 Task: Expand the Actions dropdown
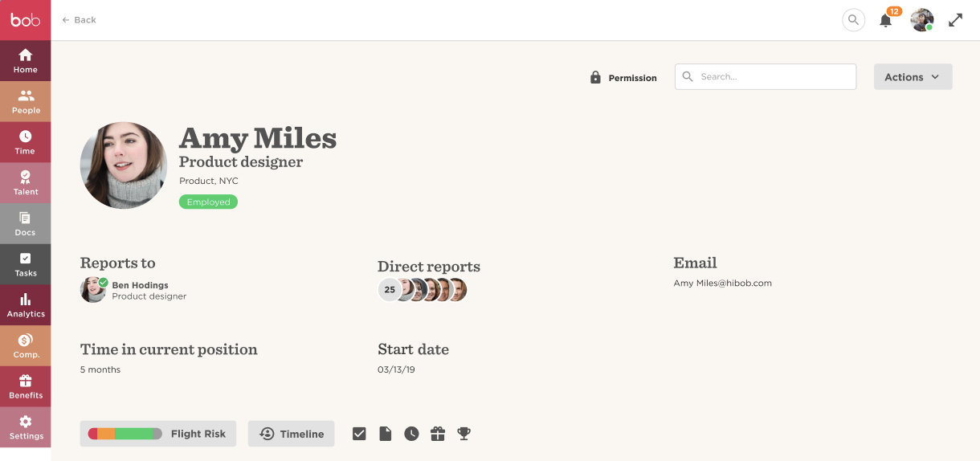(913, 77)
